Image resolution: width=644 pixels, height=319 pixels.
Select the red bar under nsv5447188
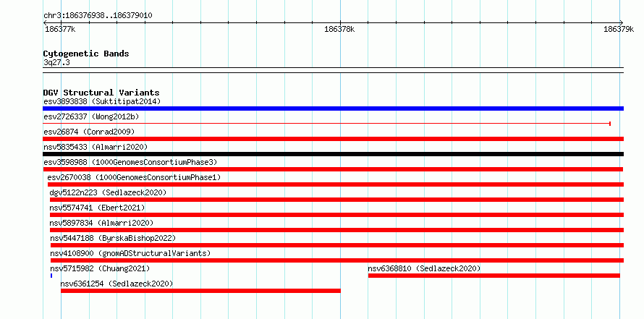click(x=337, y=245)
